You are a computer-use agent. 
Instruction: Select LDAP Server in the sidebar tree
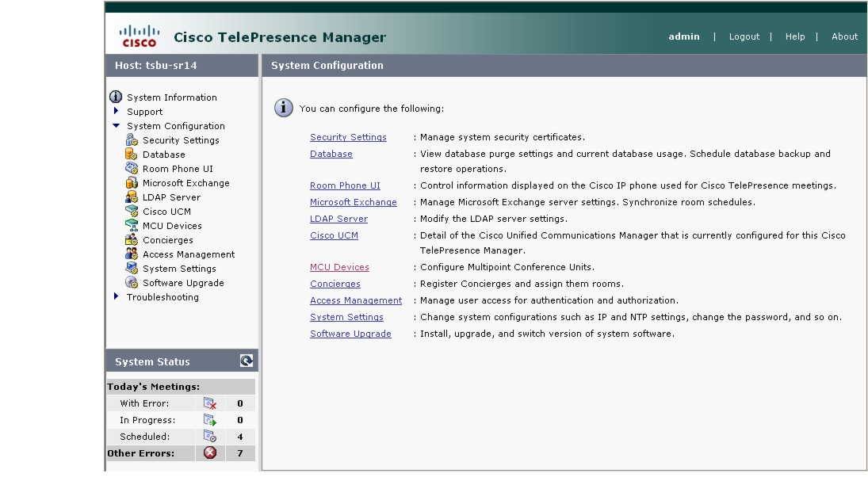pyautogui.click(x=171, y=197)
